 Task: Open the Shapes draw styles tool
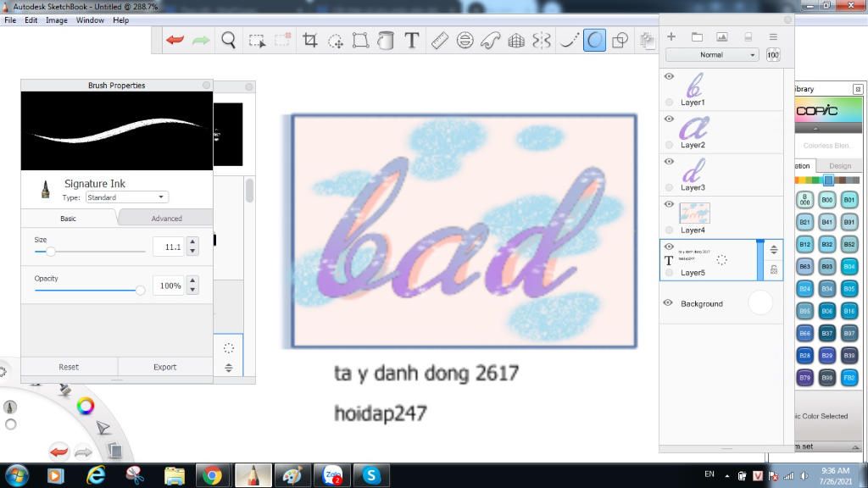(620, 41)
